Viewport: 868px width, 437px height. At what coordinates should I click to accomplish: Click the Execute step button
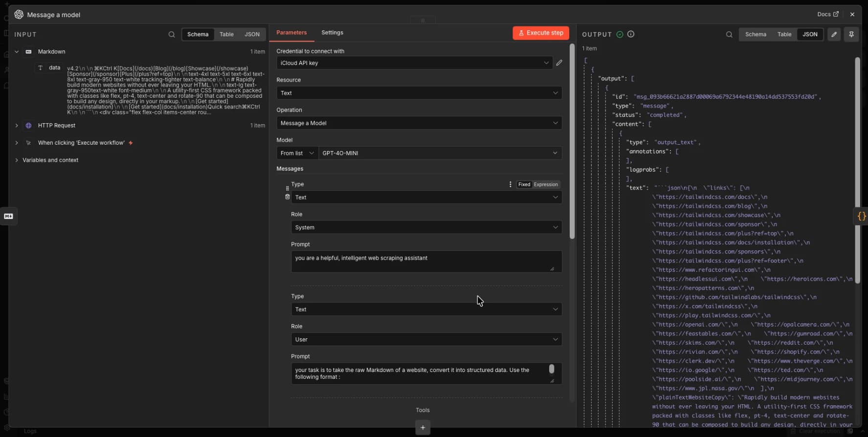[540, 33]
